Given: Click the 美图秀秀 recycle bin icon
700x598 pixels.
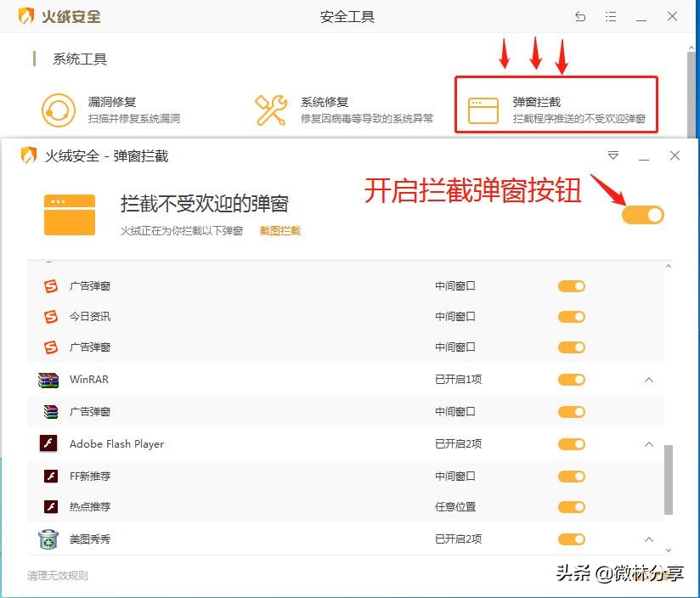Looking at the screenshot, I should [x=48, y=539].
